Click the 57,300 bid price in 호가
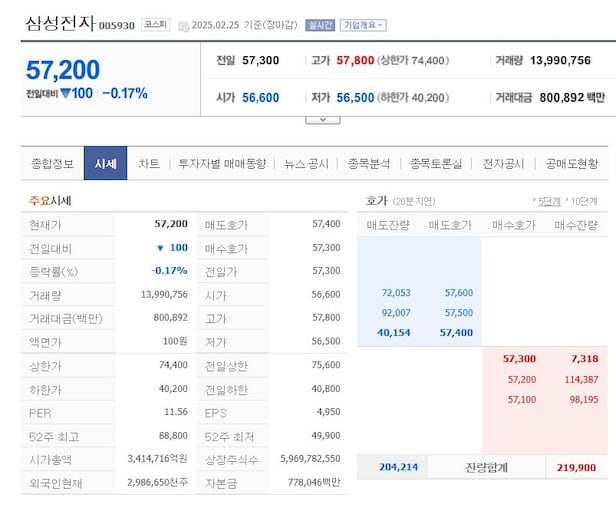The image size is (616, 511). pos(519,358)
